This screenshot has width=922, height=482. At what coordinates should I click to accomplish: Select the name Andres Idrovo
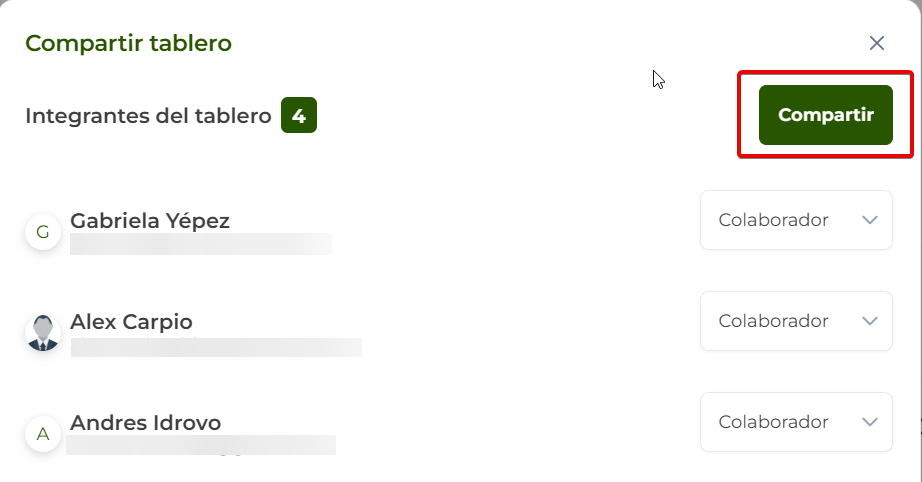click(145, 422)
